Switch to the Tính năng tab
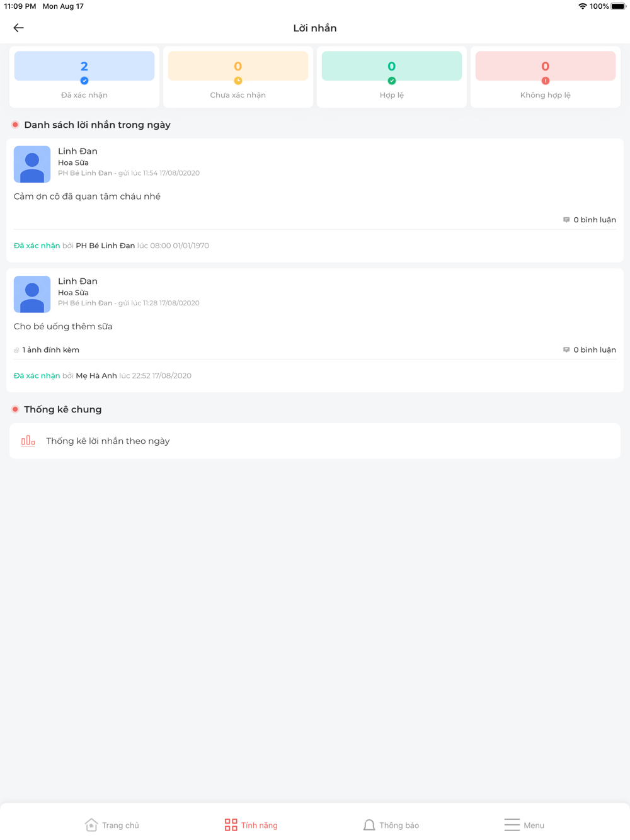Screen dimensions: 630x840 point(251,825)
